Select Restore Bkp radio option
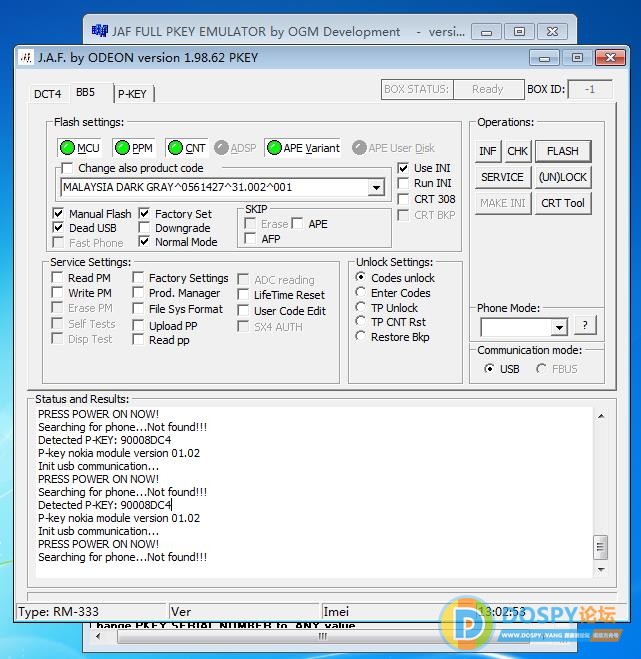The image size is (641, 659). pyautogui.click(x=360, y=336)
